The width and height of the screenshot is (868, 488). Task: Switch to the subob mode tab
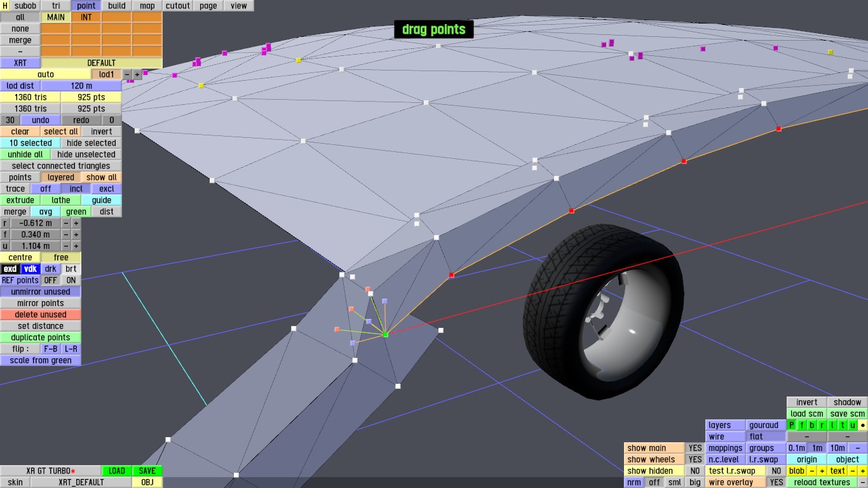25,6
